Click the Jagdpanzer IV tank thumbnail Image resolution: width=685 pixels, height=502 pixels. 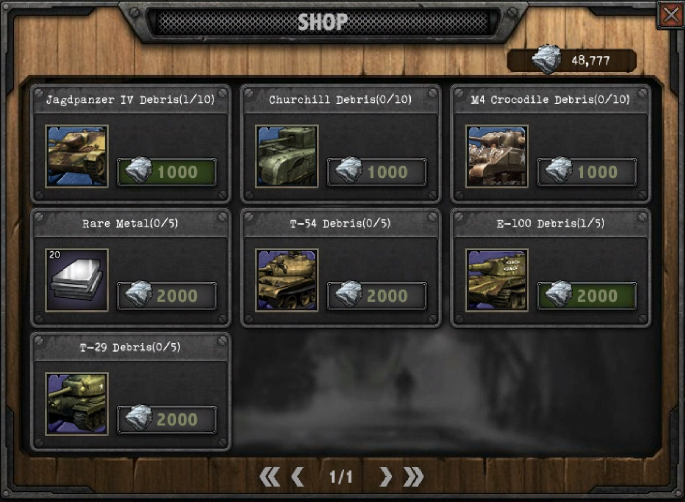[x=77, y=156]
